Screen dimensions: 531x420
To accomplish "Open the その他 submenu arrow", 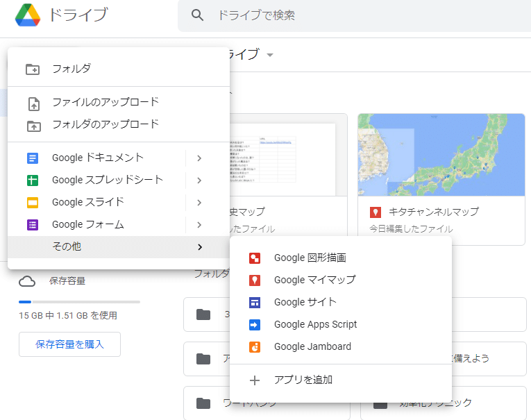I will coord(200,247).
